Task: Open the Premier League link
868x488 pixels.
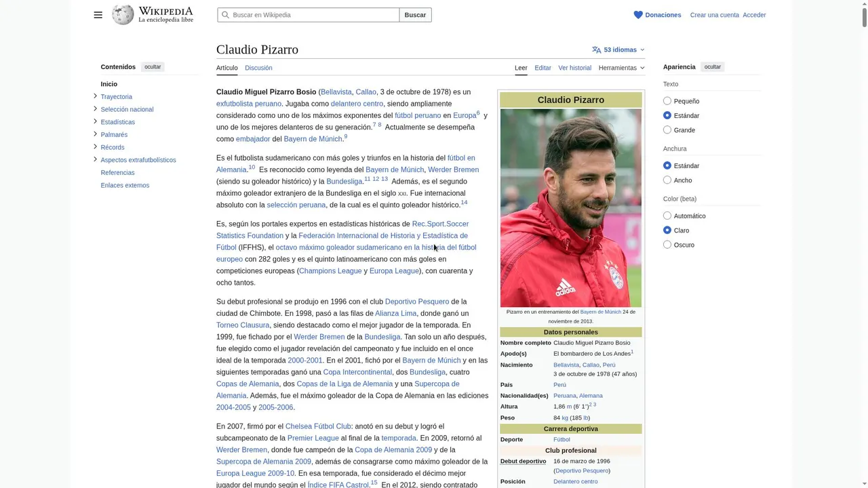Action: point(313,439)
